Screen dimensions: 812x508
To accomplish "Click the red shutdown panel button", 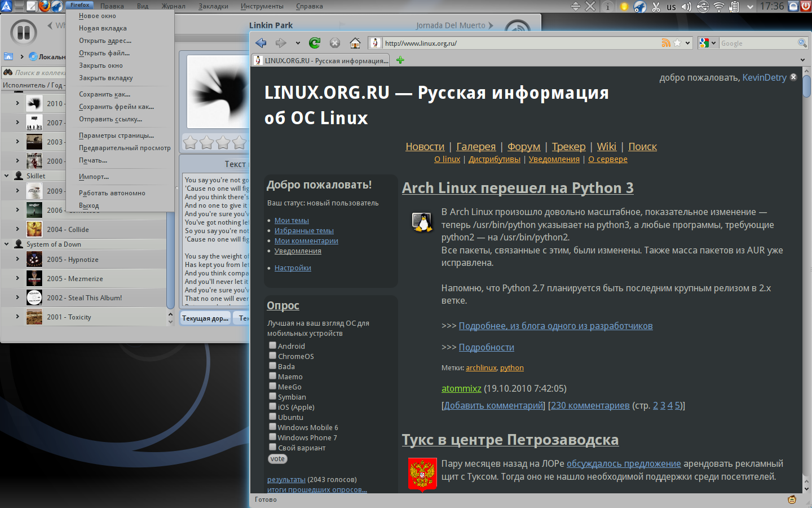I will (806, 6).
